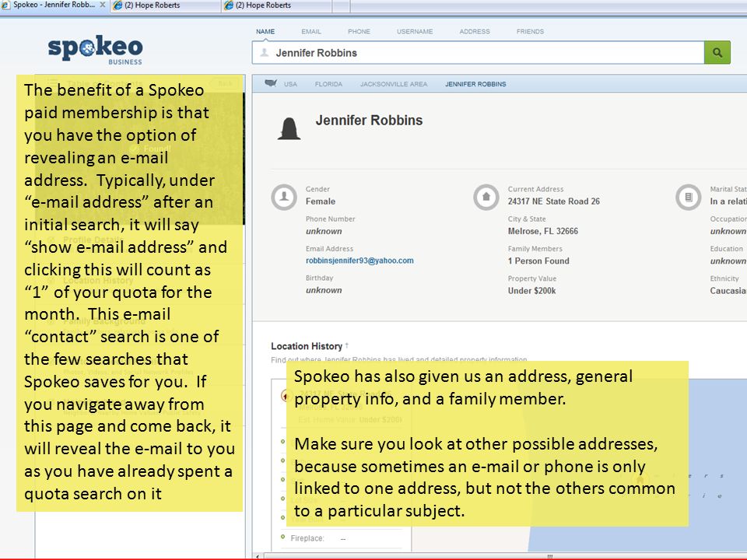Click JENNIFER ROBBINS breadcrumb item
747x560 pixels.
pos(475,84)
